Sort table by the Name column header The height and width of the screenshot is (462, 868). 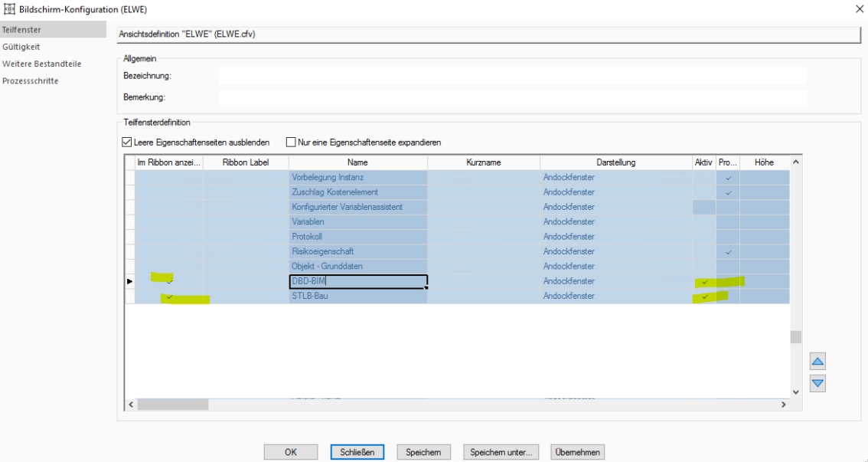tap(357, 162)
